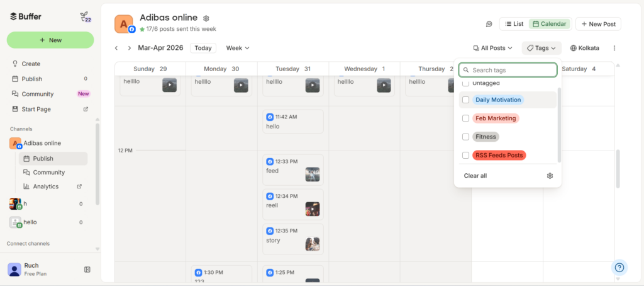
Task: Click the green New button
Action: pos(50,40)
